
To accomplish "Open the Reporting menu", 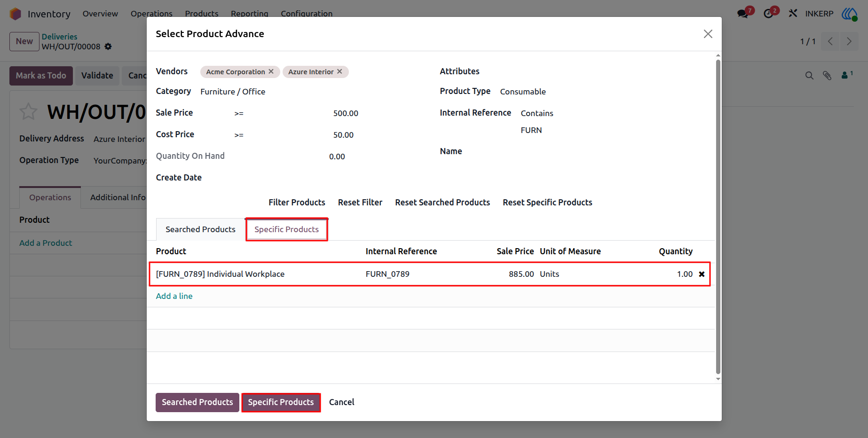I will [249, 14].
